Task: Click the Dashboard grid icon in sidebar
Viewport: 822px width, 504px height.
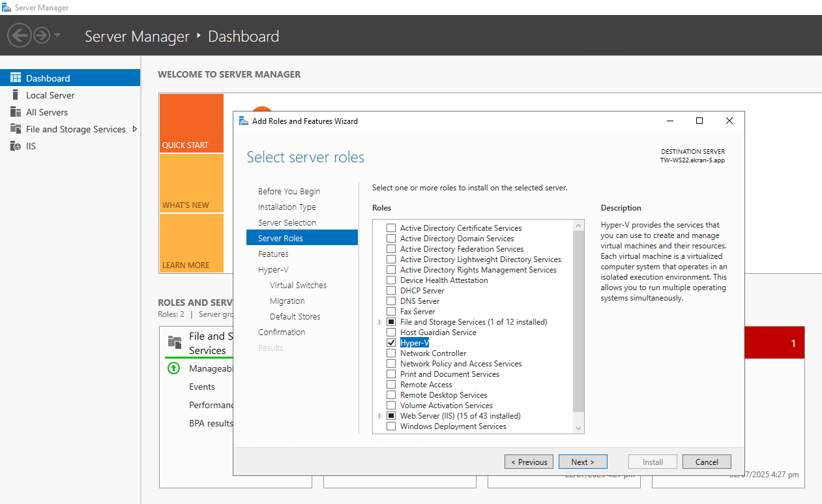Action: pos(16,78)
